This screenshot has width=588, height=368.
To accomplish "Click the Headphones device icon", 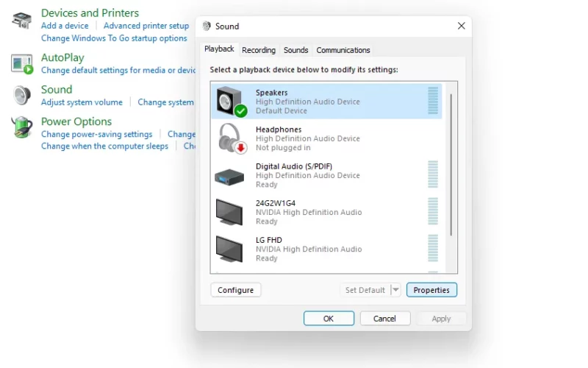I will (231, 138).
